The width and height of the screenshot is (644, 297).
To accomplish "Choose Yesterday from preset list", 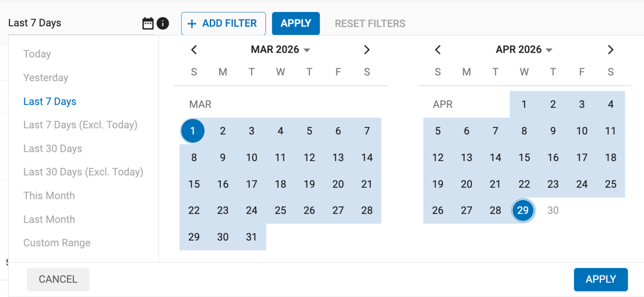I will pos(46,77).
